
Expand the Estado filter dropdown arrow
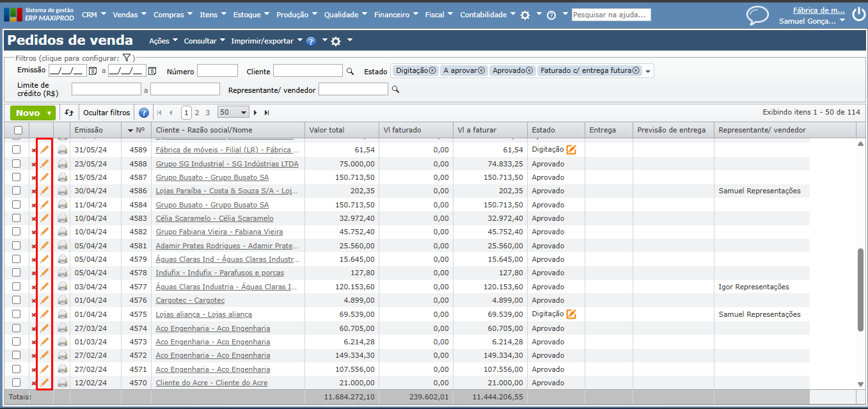pos(648,72)
